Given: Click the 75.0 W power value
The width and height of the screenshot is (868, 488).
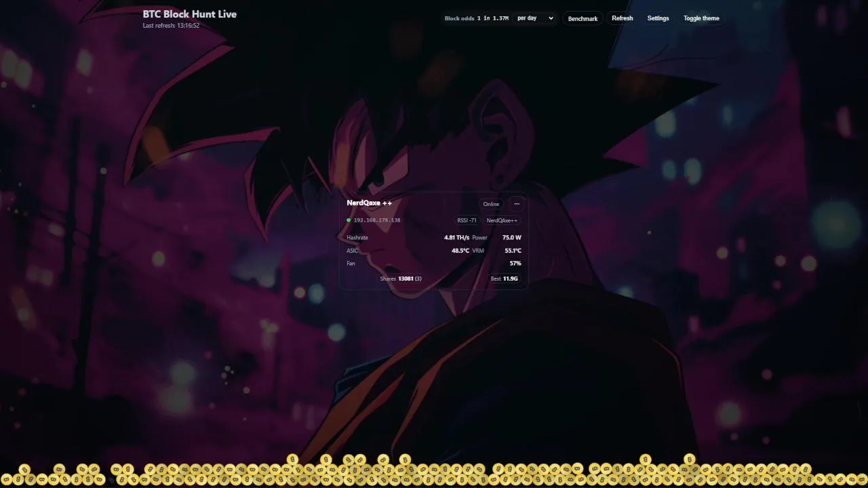Looking at the screenshot, I should click(x=512, y=238).
